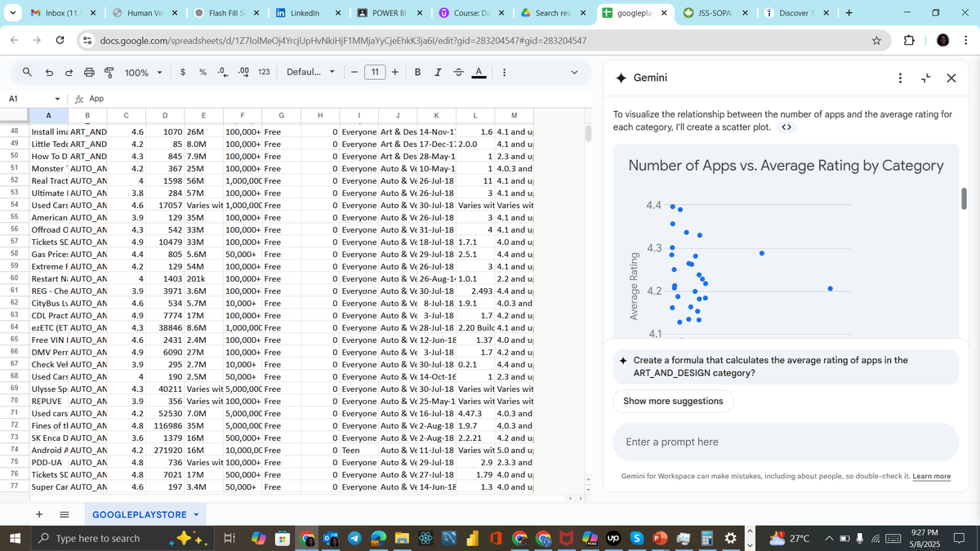Switch to the JSS-SOPA browser tab
Image resolution: width=980 pixels, height=551 pixels.
[x=715, y=13]
